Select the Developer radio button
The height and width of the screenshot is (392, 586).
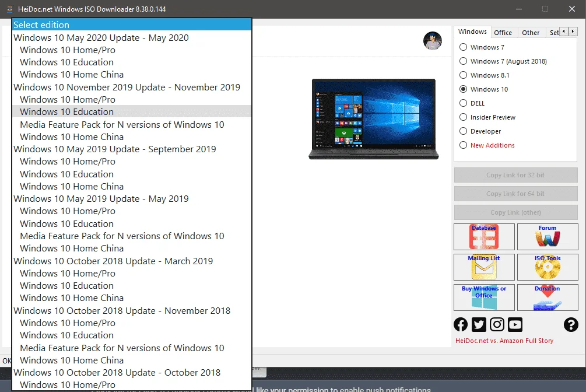click(463, 131)
